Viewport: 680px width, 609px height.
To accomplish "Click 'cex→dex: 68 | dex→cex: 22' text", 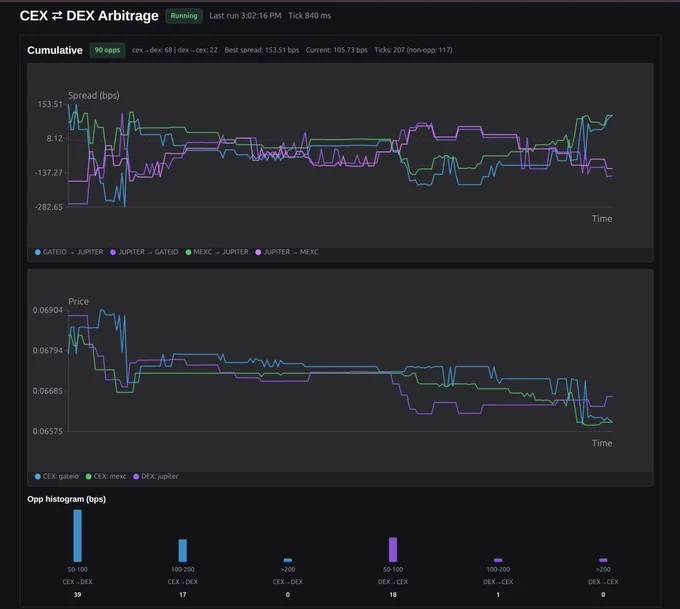I will tap(175, 50).
